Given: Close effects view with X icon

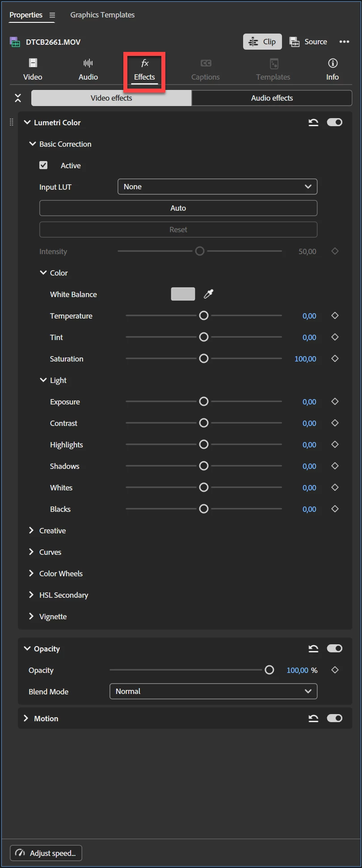Looking at the screenshot, I should click(18, 98).
